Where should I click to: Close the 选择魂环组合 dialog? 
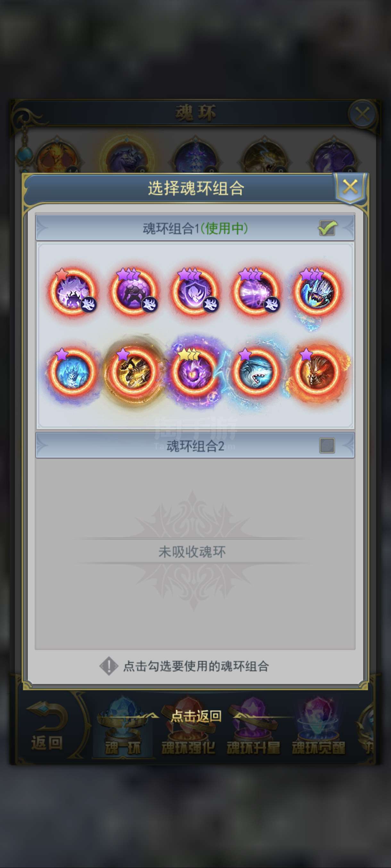click(350, 187)
